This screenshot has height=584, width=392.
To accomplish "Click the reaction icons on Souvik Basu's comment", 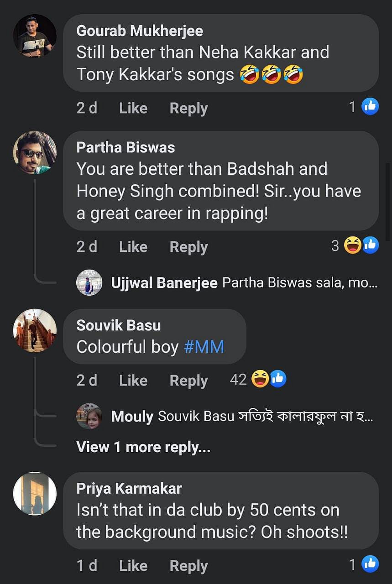I will (x=269, y=379).
